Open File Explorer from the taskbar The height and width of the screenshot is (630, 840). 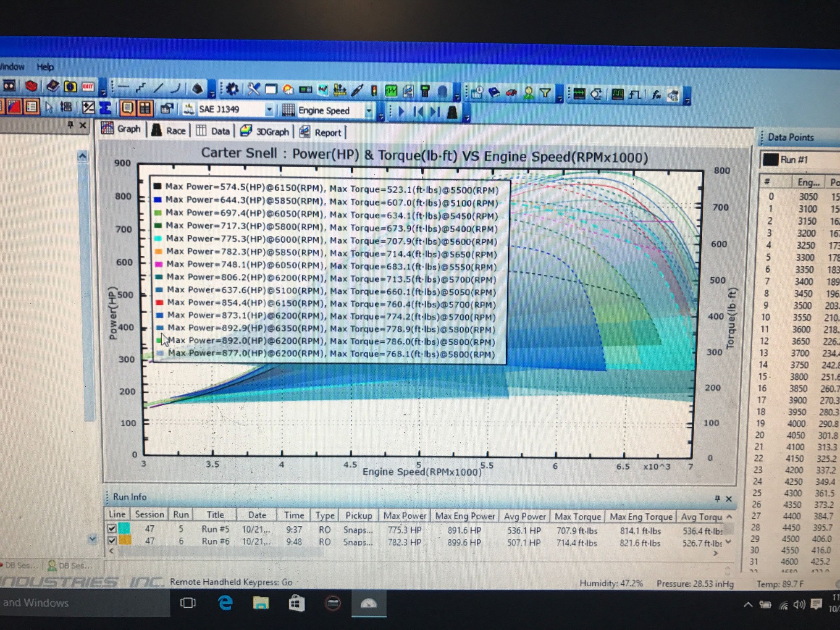click(x=260, y=604)
